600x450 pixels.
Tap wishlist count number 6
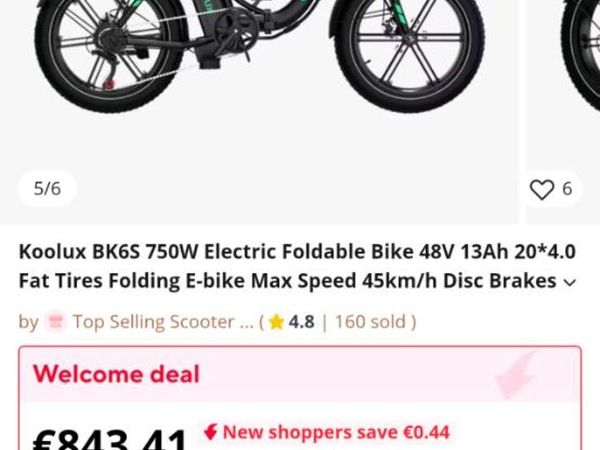pos(567,189)
